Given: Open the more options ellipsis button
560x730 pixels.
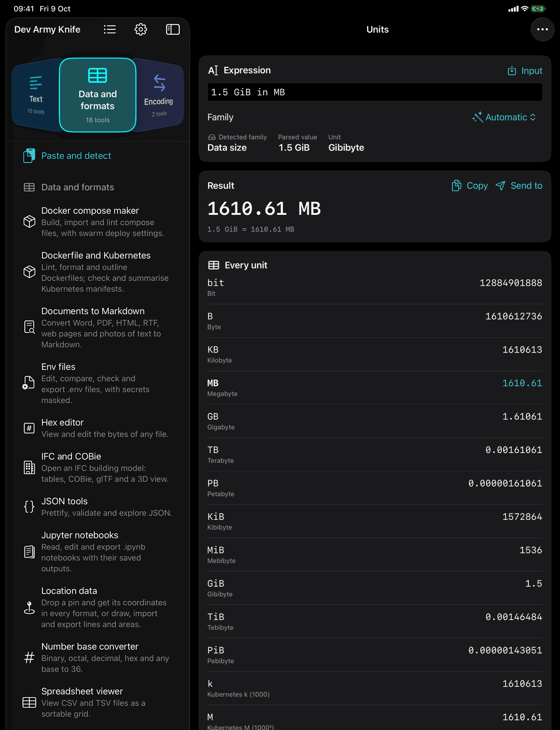Looking at the screenshot, I should pos(542,29).
